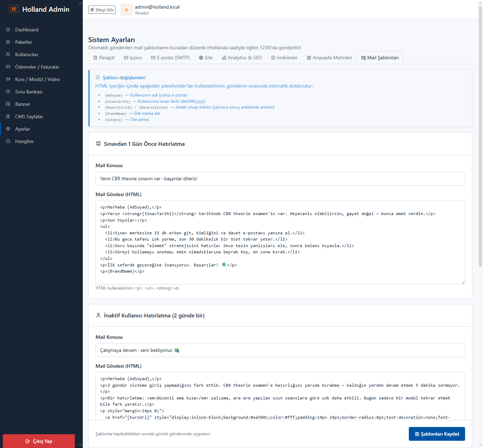The width and height of the screenshot is (483, 448).
Task: Click the Dashboard sidebar icon
Action: pos(8,30)
